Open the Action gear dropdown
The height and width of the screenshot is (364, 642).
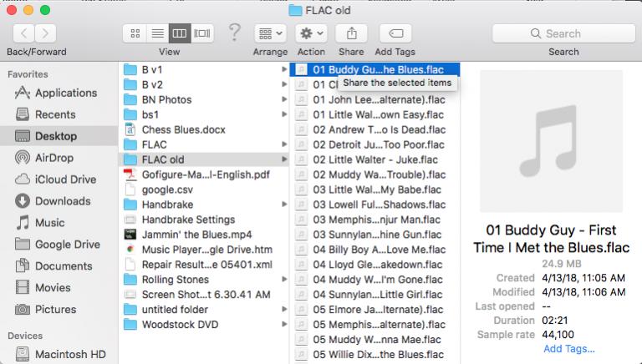(x=311, y=33)
